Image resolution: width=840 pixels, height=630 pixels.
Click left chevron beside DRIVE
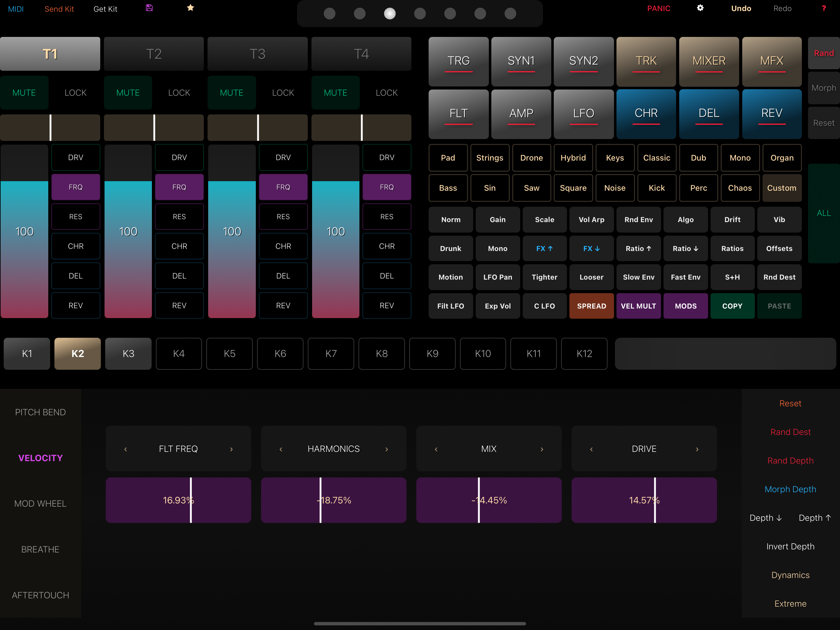click(x=591, y=449)
